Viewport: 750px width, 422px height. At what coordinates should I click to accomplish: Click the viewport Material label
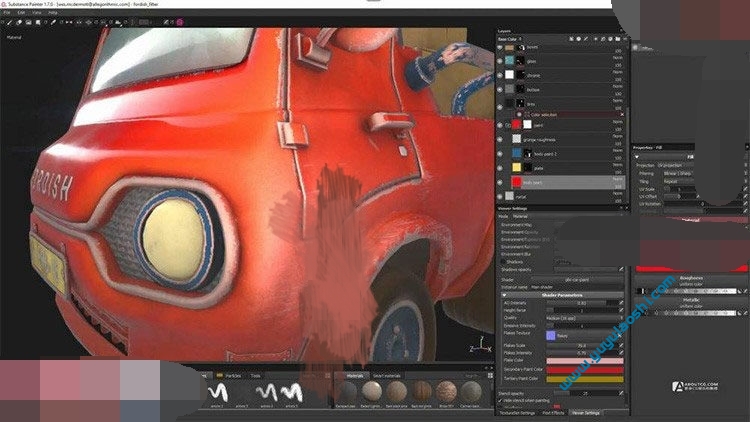14,37
